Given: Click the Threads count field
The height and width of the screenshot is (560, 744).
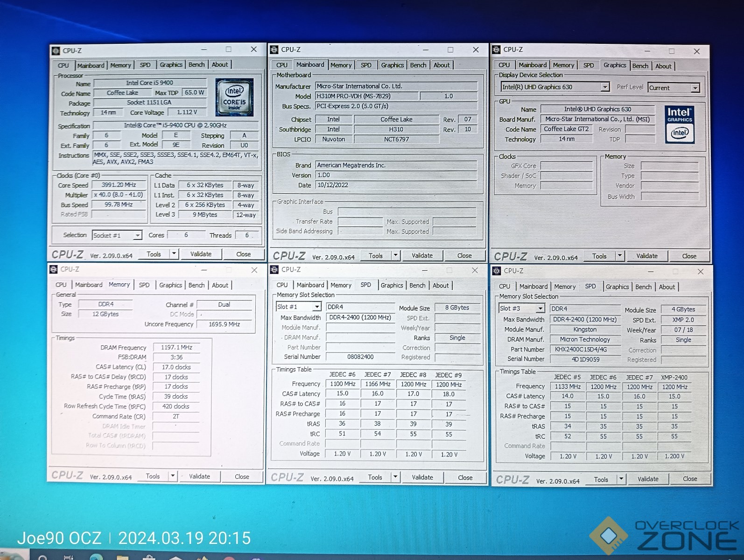Looking at the screenshot, I should pos(247,235).
